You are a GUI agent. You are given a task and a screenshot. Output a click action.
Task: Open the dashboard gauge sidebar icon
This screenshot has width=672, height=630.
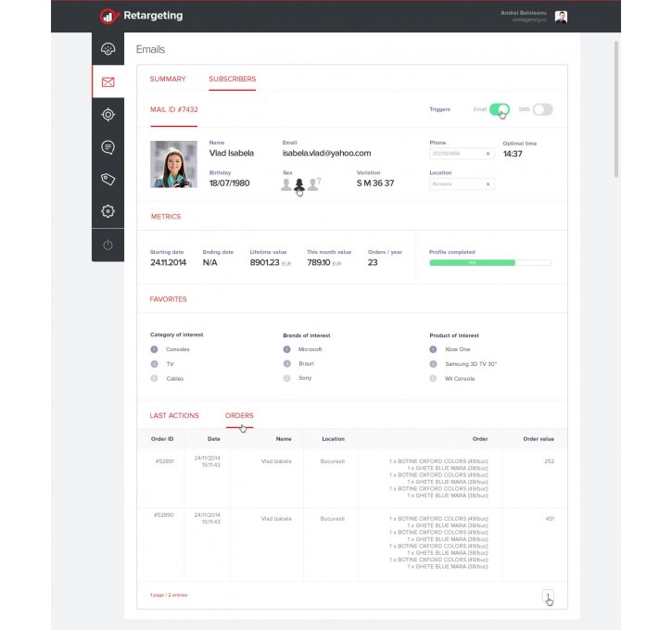click(x=108, y=49)
